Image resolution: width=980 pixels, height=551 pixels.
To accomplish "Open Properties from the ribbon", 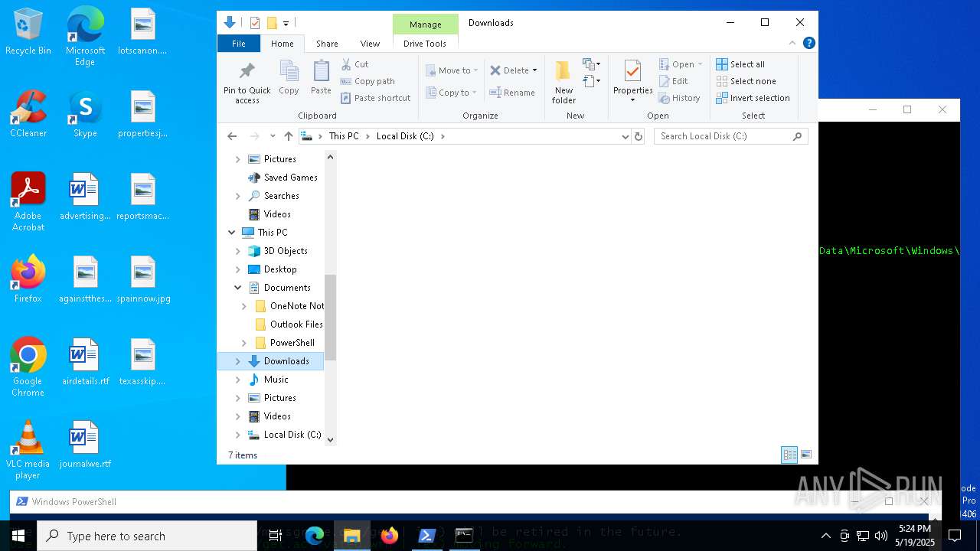I will [x=632, y=82].
